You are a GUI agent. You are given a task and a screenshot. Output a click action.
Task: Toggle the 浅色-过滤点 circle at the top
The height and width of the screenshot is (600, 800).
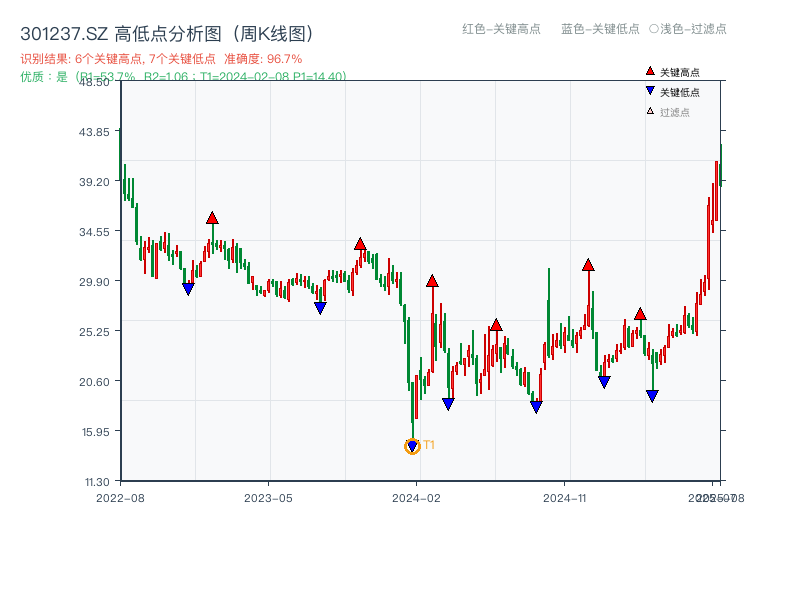tap(653, 29)
